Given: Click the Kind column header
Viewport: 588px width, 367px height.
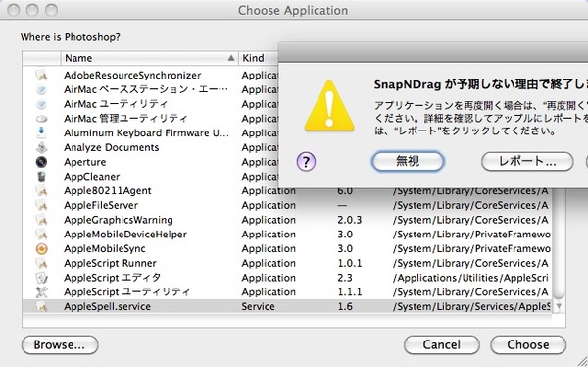Looking at the screenshot, I should click(x=259, y=58).
